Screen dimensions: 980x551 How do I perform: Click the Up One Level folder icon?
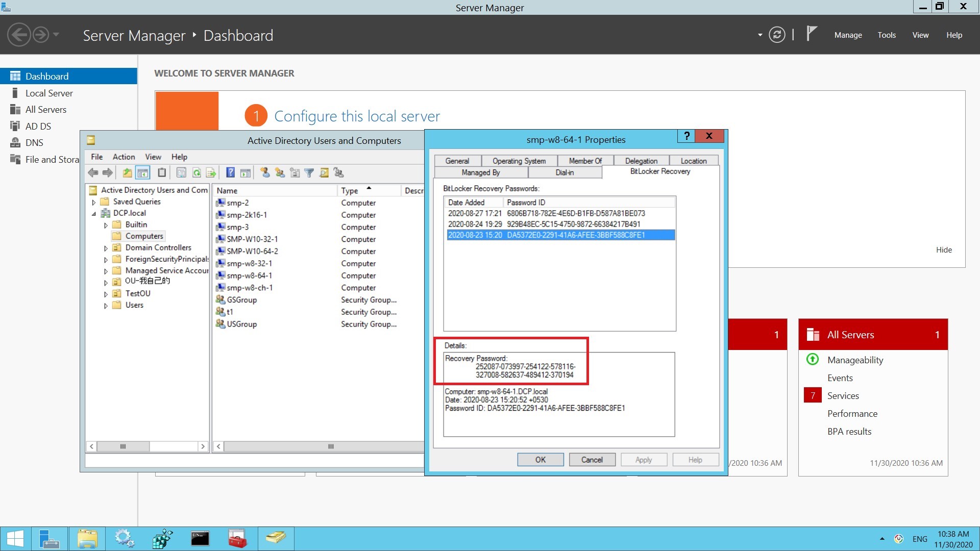(x=127, y=173)
